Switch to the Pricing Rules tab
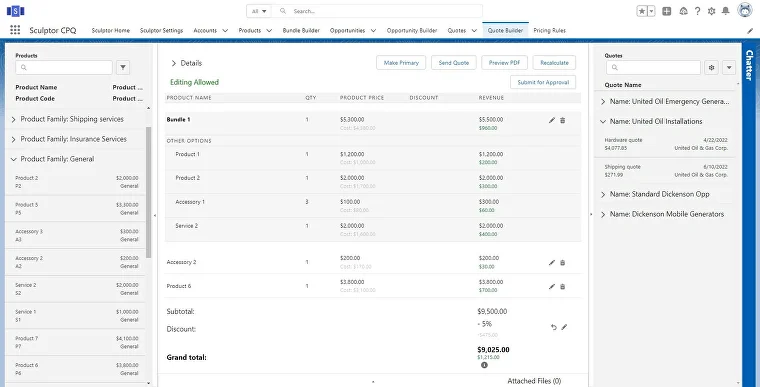760x387 pixels. pos(550,30)
